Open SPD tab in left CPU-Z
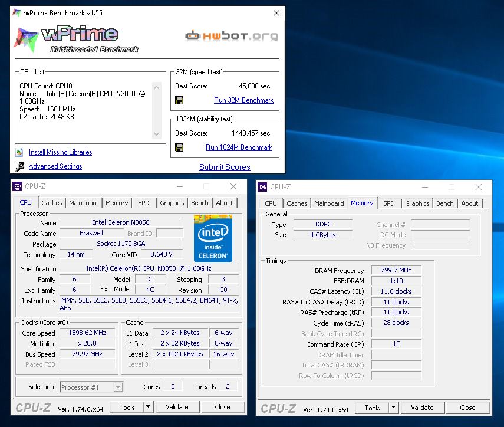This screenshot has width=504, height=427. 144,203
